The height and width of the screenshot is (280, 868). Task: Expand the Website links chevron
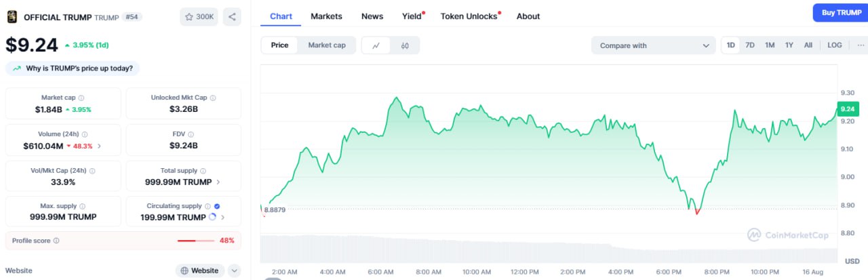pos(235,271)
